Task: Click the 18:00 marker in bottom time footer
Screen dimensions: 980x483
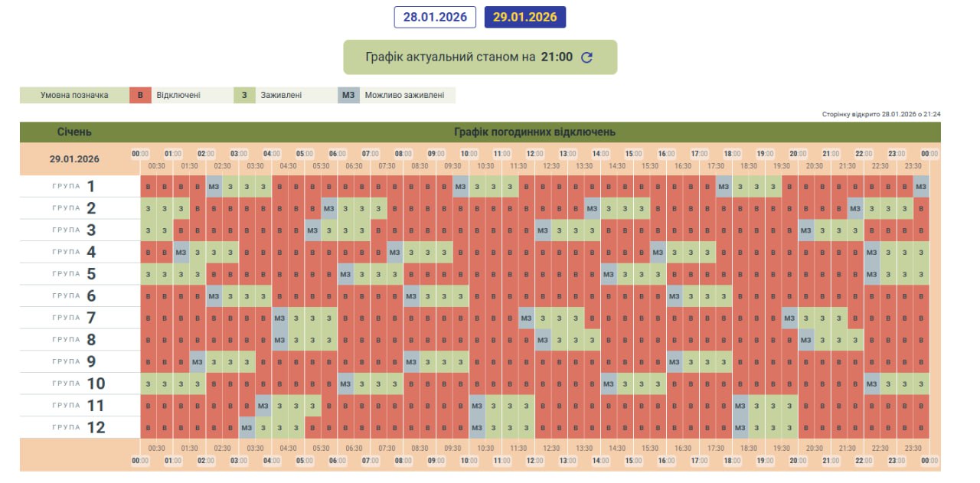Action: 732,461
